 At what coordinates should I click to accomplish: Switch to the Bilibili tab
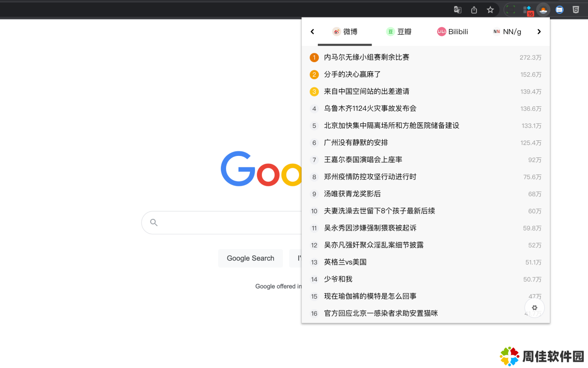point(452,32)
